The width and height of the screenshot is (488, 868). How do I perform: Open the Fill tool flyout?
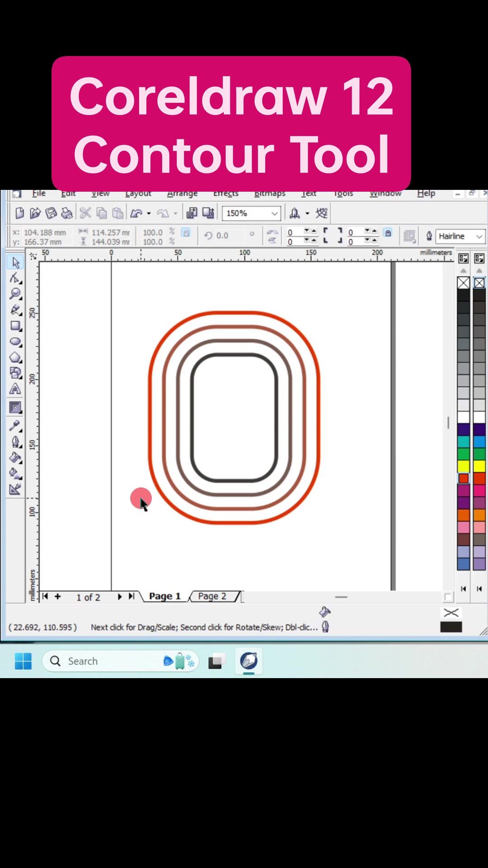[15, 458]
